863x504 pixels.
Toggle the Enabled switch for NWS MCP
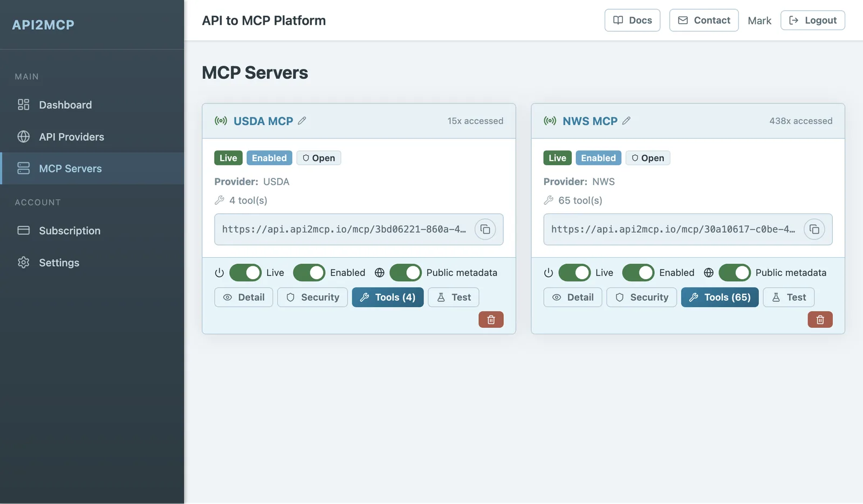[638, 273]
